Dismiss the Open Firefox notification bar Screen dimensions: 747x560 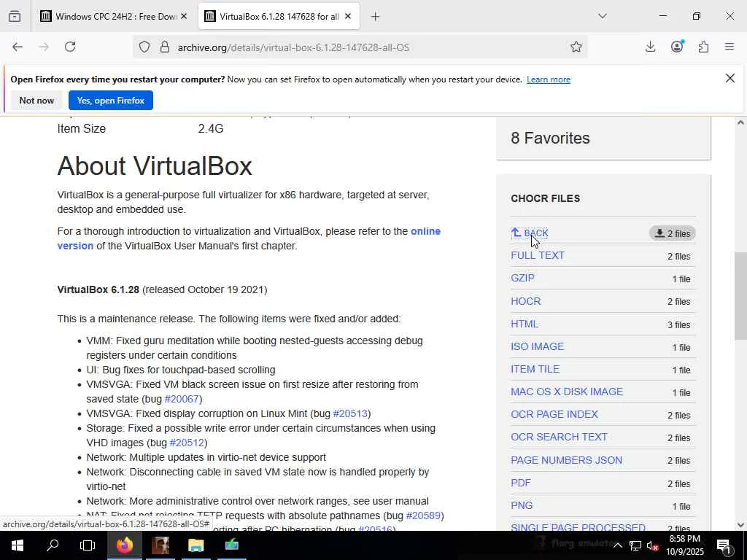pos(729,78)
